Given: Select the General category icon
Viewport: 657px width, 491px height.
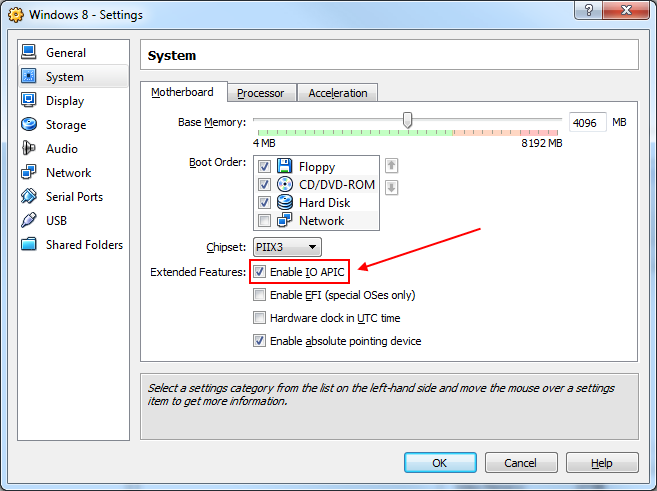Looking at the screenshot, I should pyautogui.click(x=28, y=53).
